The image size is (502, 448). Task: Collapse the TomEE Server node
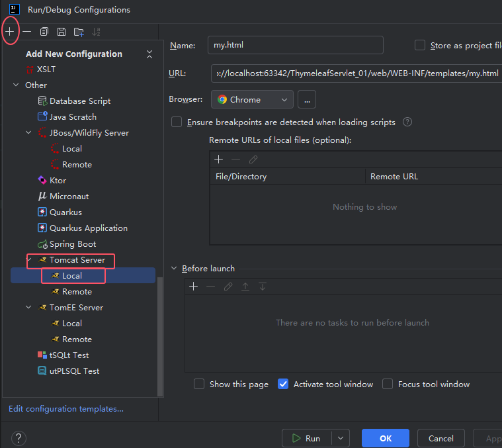click(x=28, y=307)
